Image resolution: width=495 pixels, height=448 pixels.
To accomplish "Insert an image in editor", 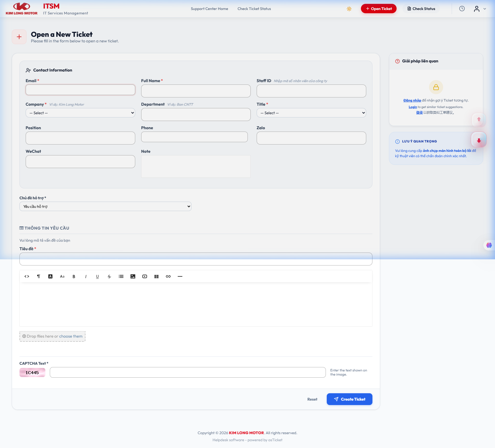I will 133,276.
